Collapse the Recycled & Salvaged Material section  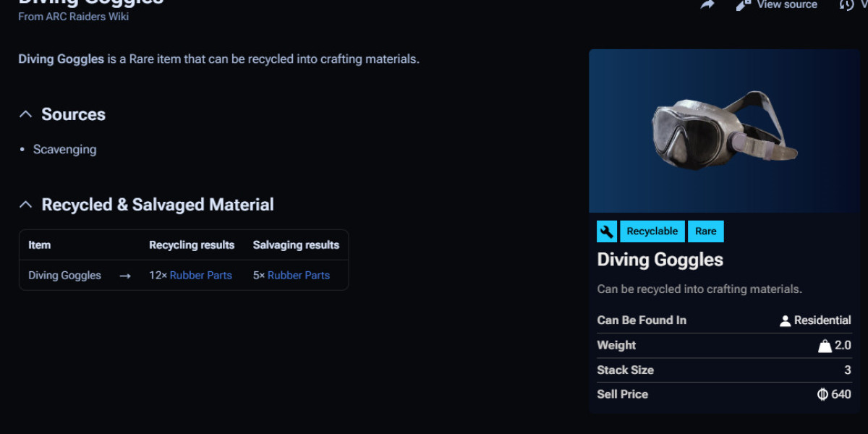(25, 204)
